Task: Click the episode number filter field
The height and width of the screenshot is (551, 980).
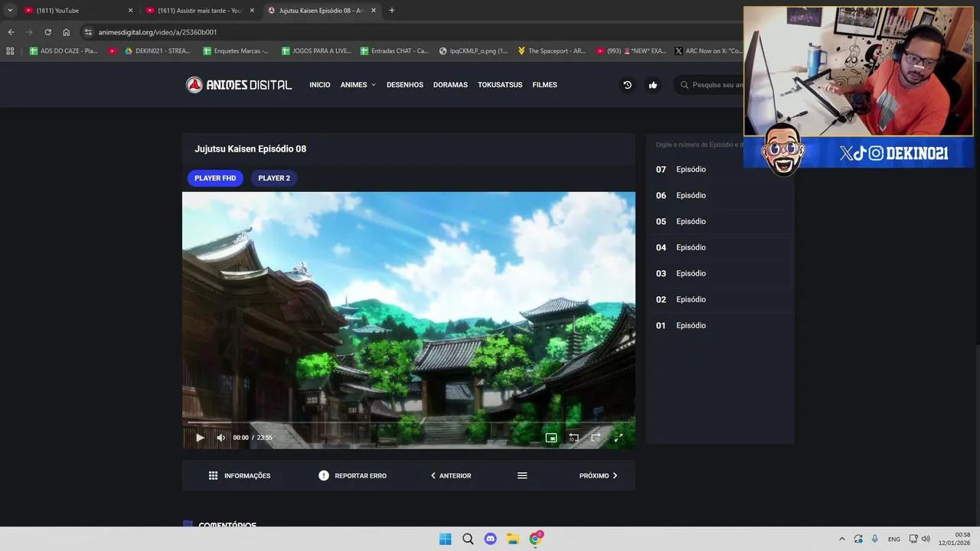Action: 699,145
